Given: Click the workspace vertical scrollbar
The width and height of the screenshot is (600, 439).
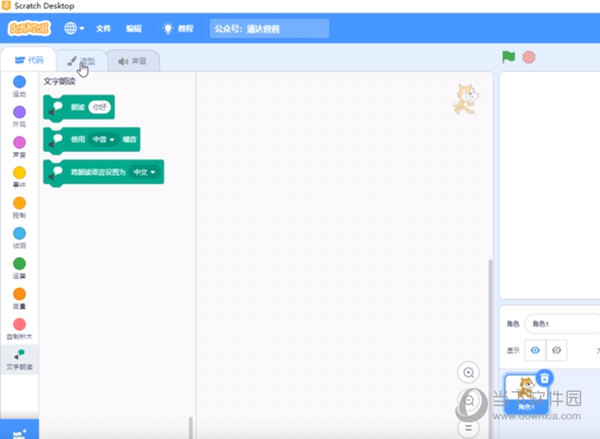Looking at the screenshot, I should [x=490, y=348].
